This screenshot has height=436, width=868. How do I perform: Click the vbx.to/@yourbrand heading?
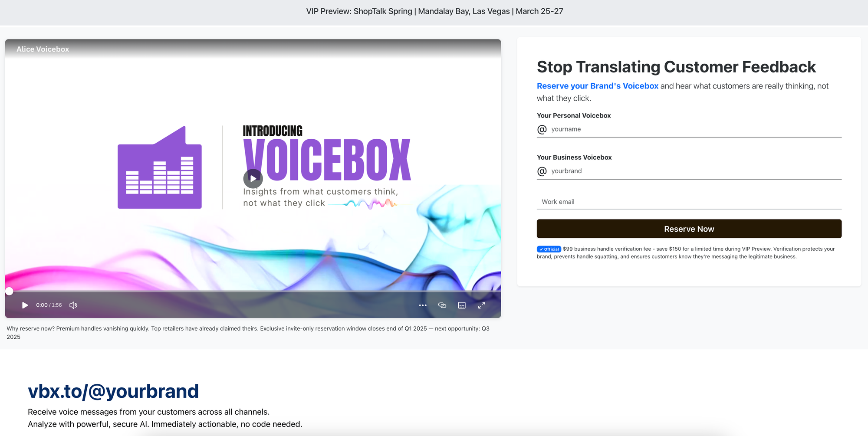pos(113,391)
